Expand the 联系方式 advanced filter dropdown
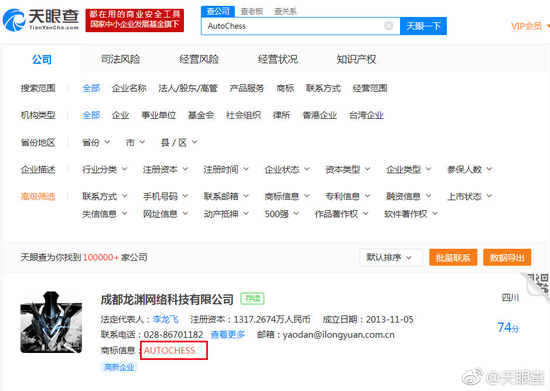The height and width of the screenshot is (391, 550). 105,196
